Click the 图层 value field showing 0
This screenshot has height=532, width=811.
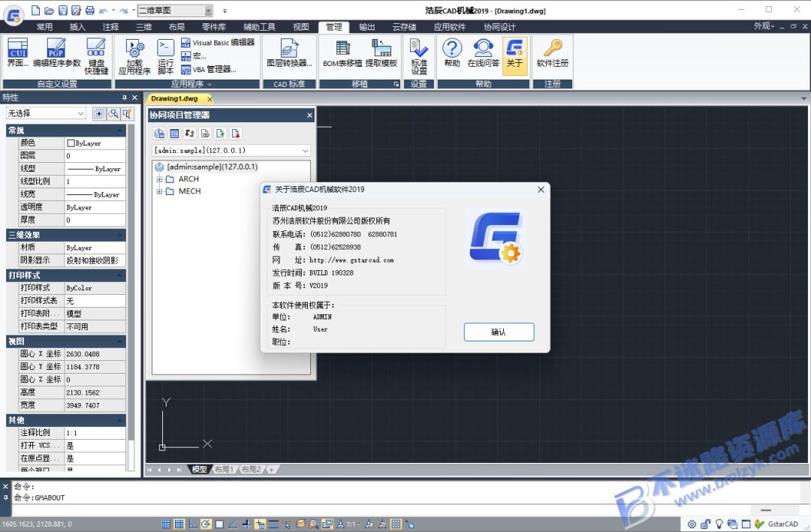[95, 155]
